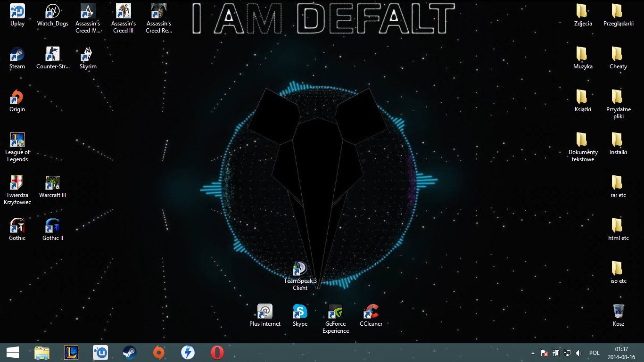The image size is (644, 362).
Task: Open Steam from the taskbar
Action: pyautogui.click(x=130, y=353)
